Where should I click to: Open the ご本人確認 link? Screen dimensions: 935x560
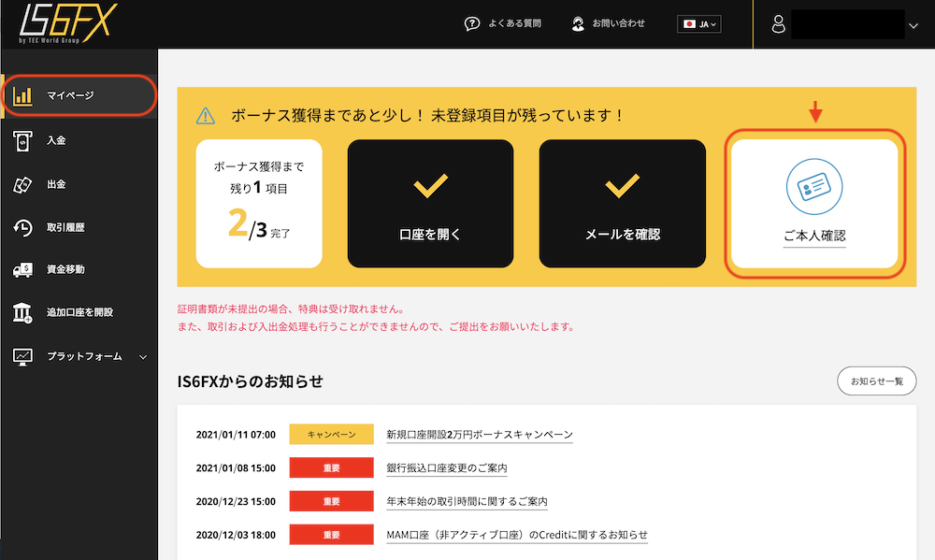[814, 237]
